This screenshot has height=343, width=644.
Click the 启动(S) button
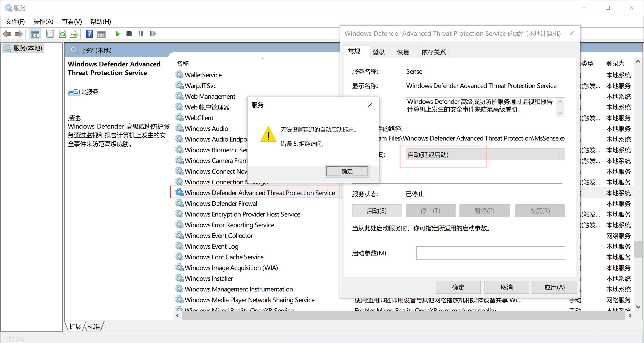pyautogui.click(x=377, y=211)
